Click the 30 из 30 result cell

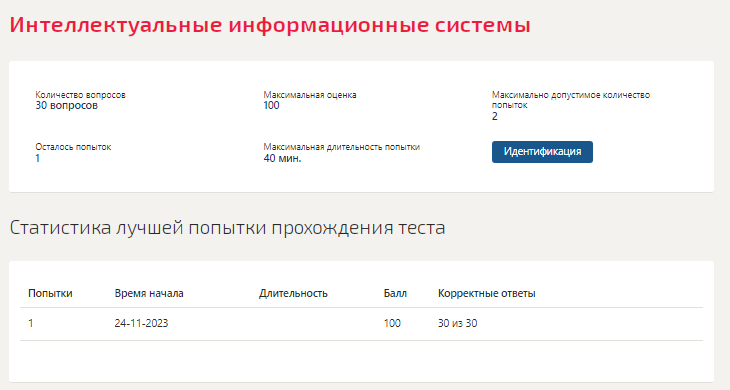[457, 323]
